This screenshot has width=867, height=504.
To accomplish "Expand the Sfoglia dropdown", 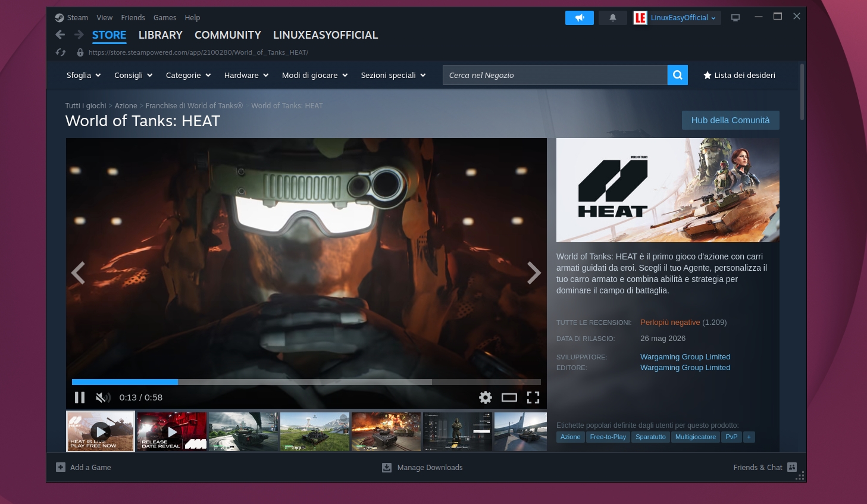I will (84, 75).
